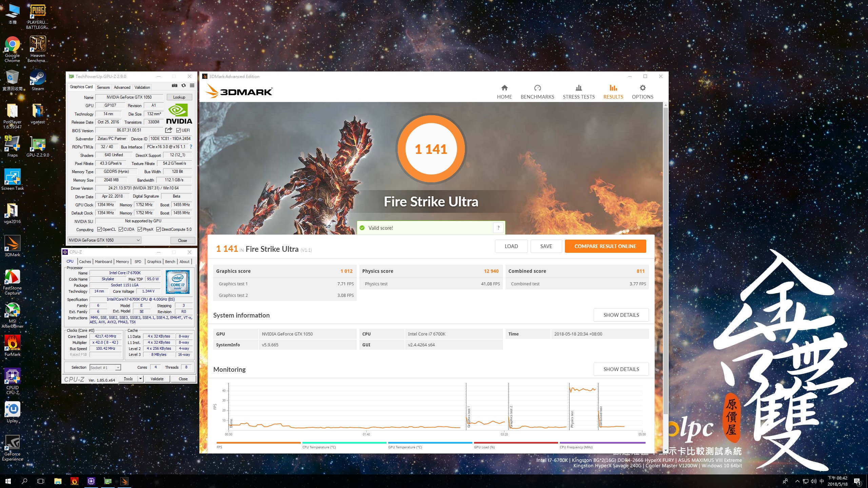Click the CPU Temperature legend bar
Viewport: 868px width, 488px height.
[344, 443]
